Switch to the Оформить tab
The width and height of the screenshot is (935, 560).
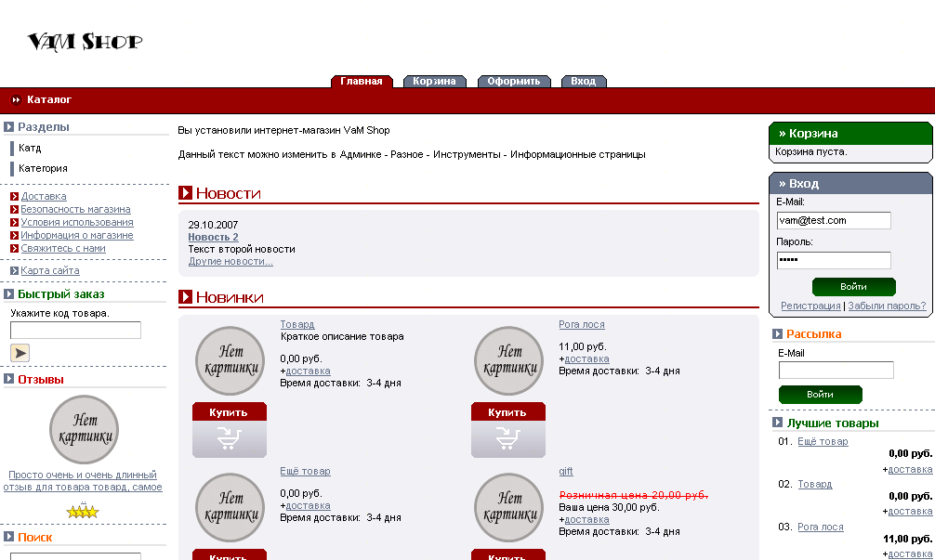pos(513,82)
